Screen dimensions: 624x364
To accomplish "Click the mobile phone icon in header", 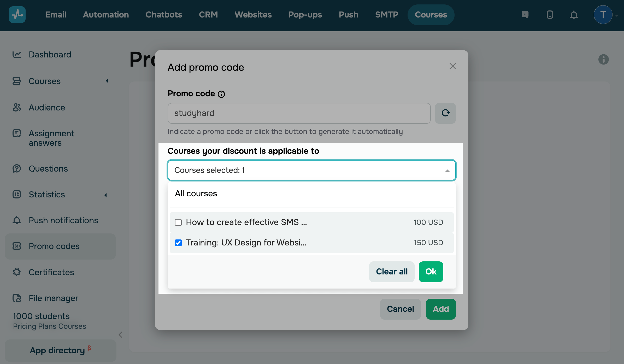I will 550,15.
